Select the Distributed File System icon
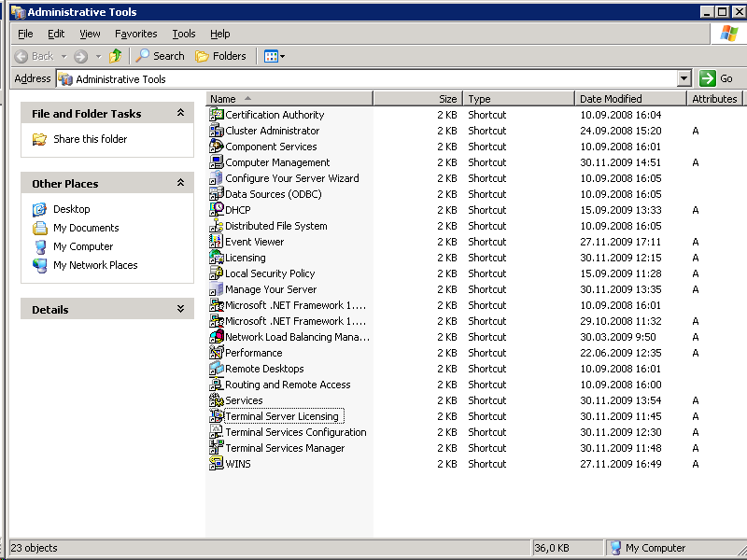This screenshot has width=747, height=560. click(x=217, y=225)
